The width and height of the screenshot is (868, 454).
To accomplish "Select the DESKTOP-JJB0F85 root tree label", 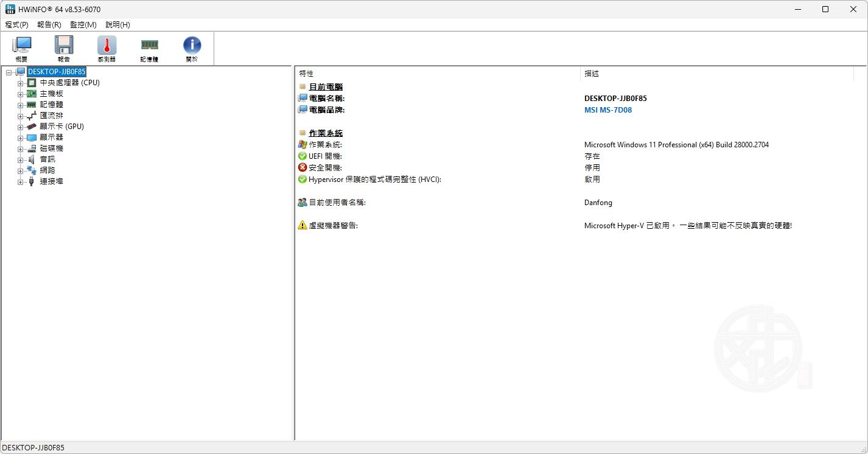I will [57, 72].
